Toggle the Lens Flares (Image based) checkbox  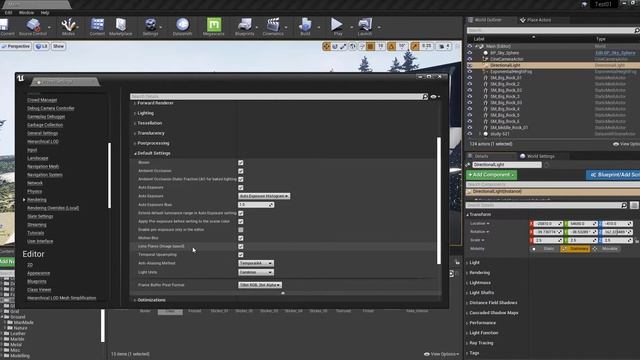coord(240,247)
